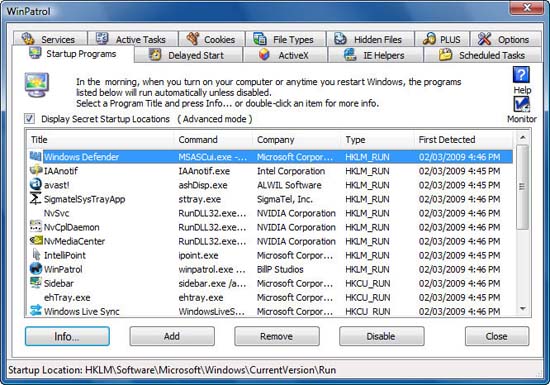Click the Remove button

coord(277,336)
